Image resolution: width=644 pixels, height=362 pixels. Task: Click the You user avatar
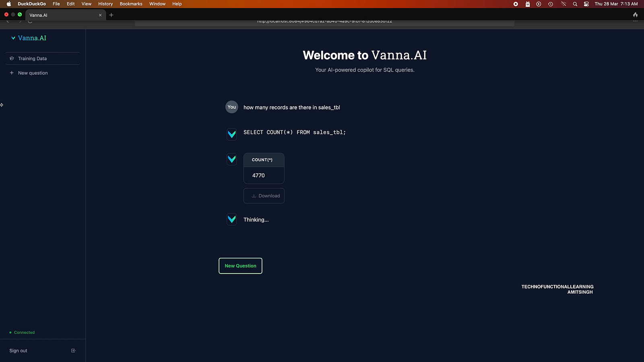[x=231, y=107]
